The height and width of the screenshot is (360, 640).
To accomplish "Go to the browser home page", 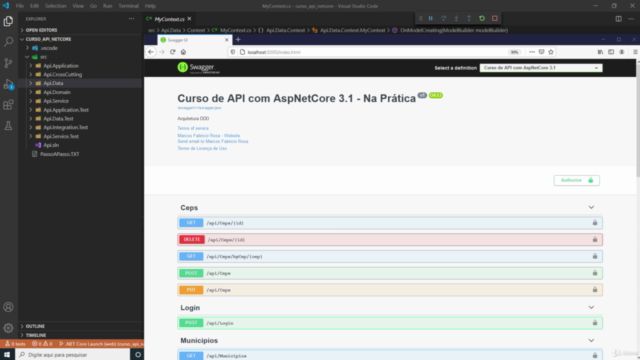I will pos(183,52).
